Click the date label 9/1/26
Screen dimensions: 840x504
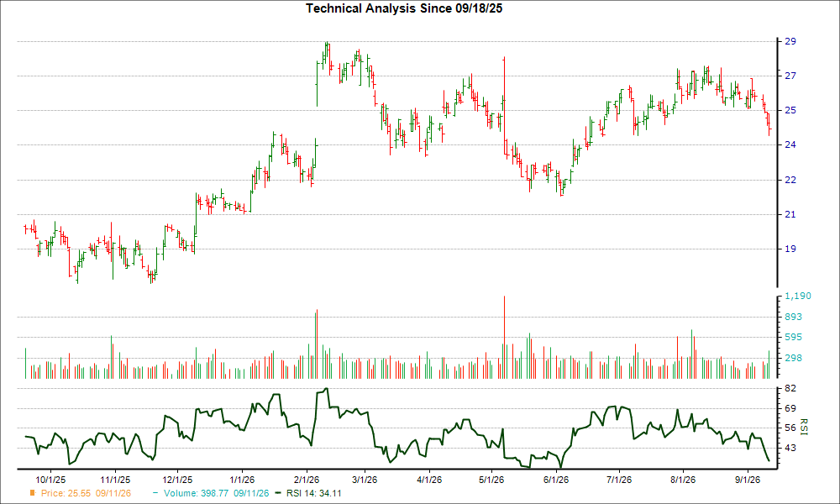coord(747,480)
